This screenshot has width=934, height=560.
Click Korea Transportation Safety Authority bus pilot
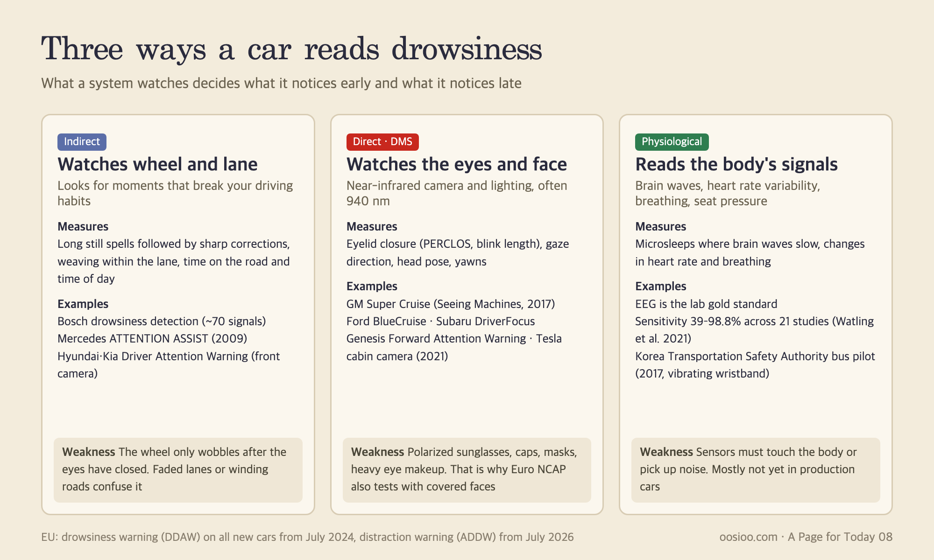coord(755,364)
